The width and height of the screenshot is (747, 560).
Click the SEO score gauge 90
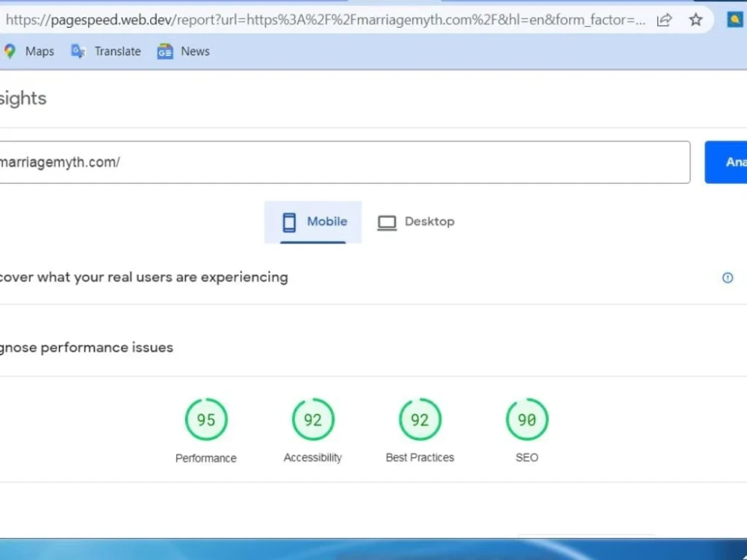[527, 420]
